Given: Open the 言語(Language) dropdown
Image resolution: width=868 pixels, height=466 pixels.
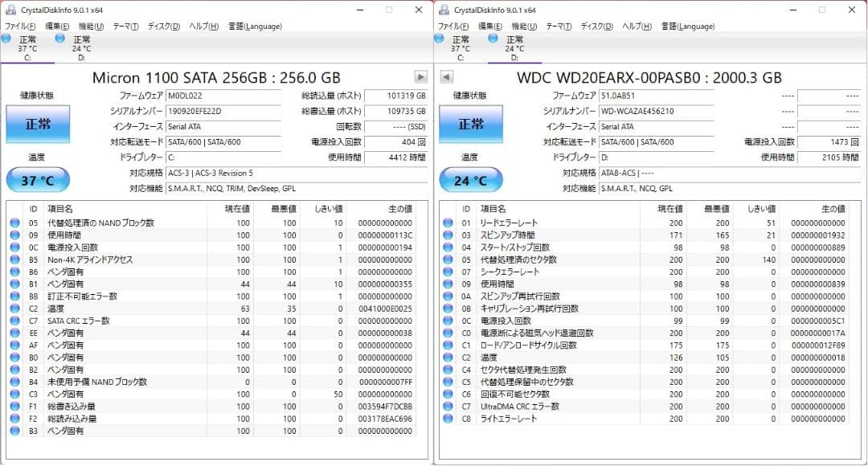Looking at the screenshot, I should point(254,26).
